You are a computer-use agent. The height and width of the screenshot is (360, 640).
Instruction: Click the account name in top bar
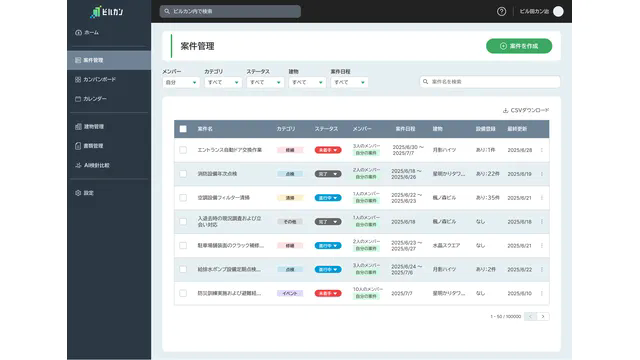[x=534, y=11]
